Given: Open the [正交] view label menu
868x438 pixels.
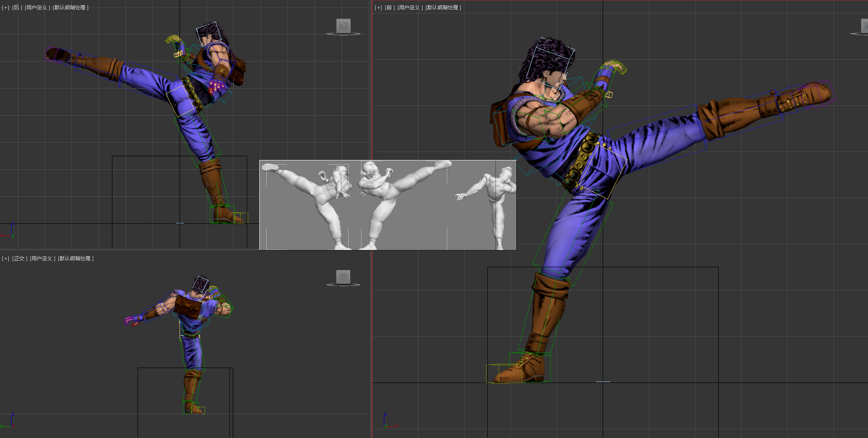Looking at the screenshot, I should point(19,258).
